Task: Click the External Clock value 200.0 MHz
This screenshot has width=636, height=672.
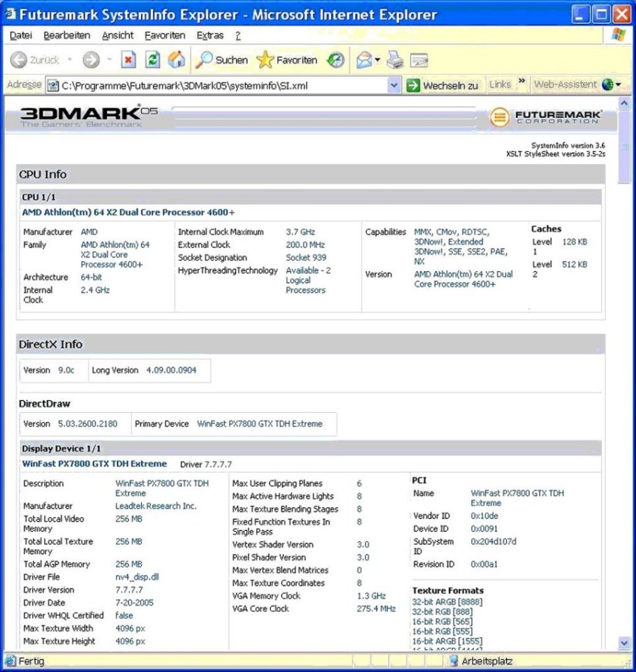Action: pos(305,244)
